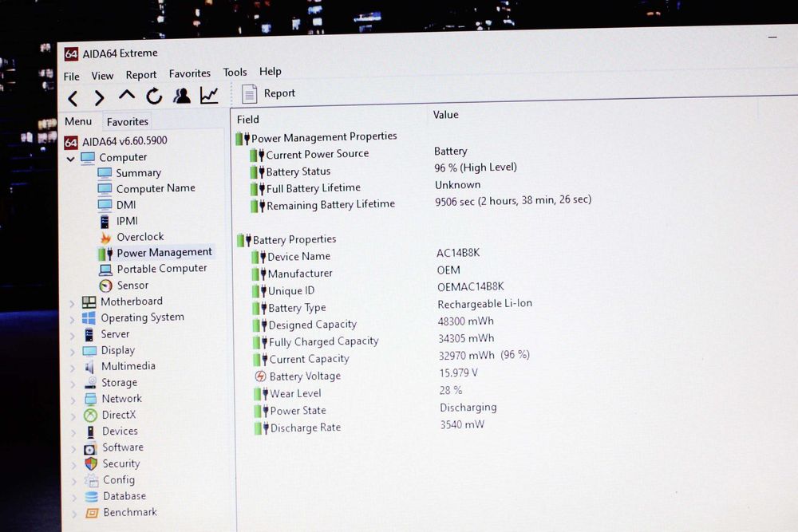
Task: Collapse the Computer tree node
Action: point(71,160)
